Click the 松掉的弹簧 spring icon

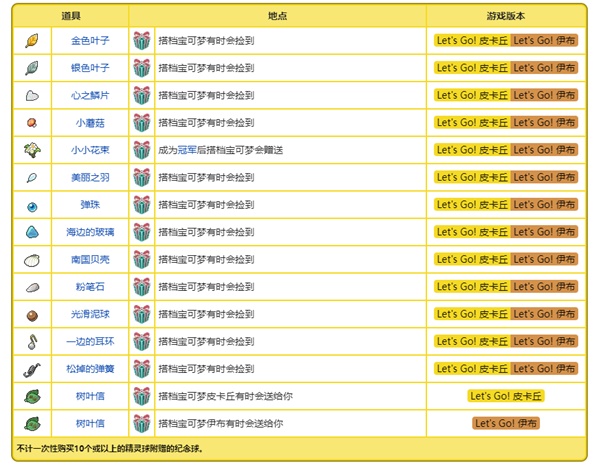[32, 369]
